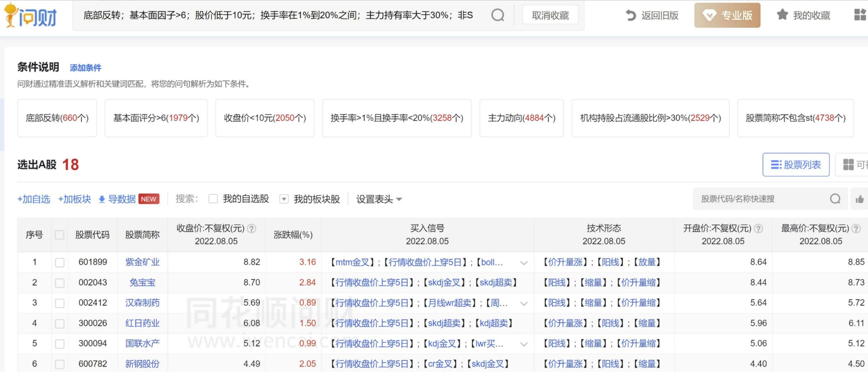Click the 我的收藏 star icon
The width and height of the screenshot is (868, 372).
(781, 15)
